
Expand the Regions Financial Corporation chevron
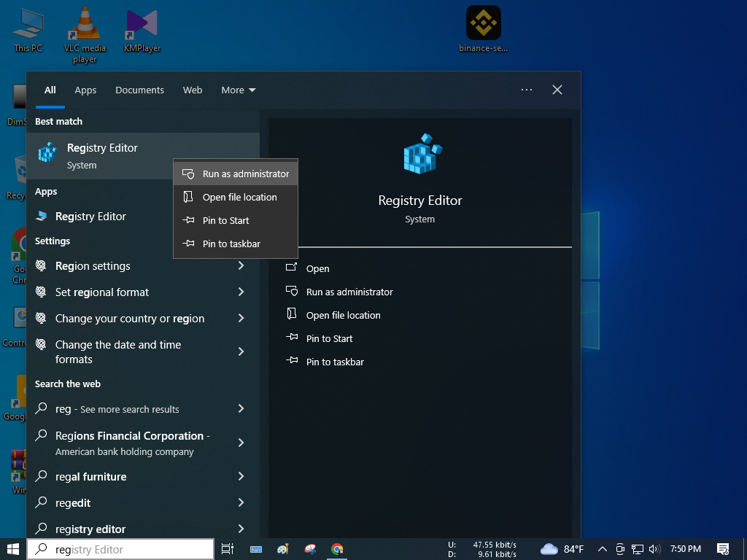pyautogui.click(x=241, y=443)
